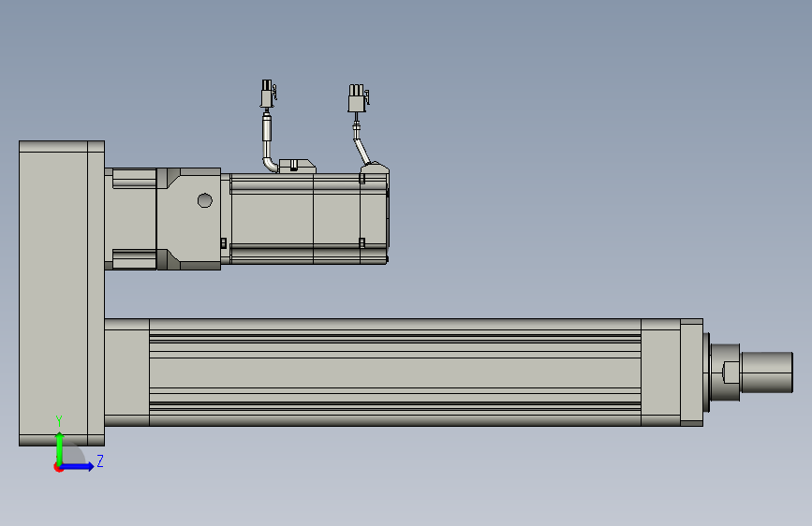Click the blue Z axis arrow
This screenshot has height=526, width=812.
pyautogui.click(x=78, y=466)
